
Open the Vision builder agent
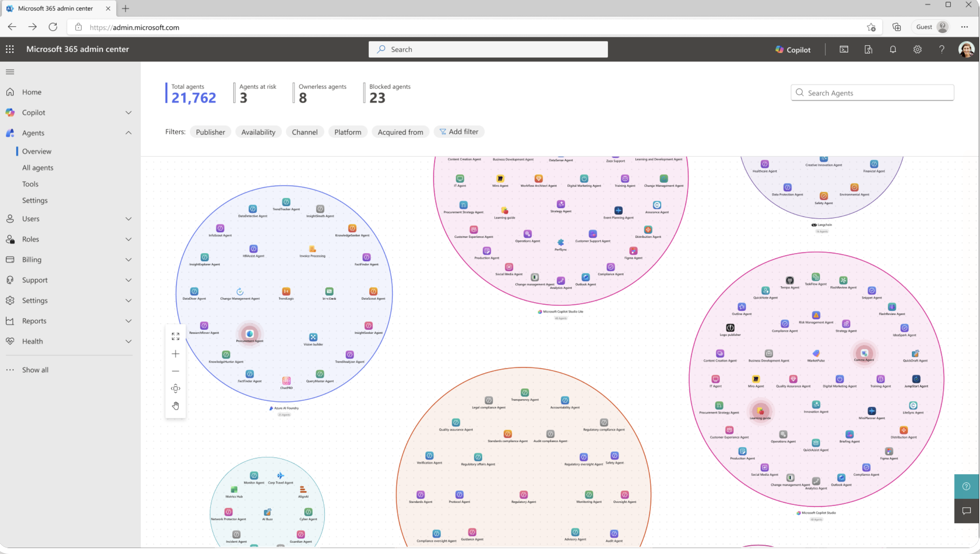(313, 337)
